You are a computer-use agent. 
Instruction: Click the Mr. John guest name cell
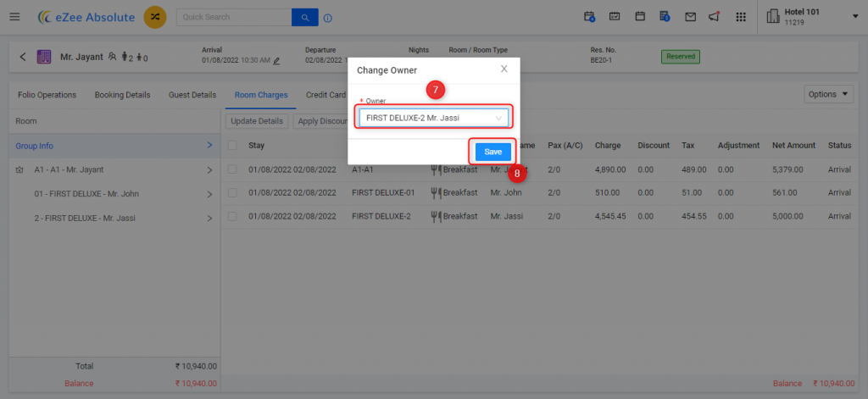pyautogui.click(x=506, y=193)
